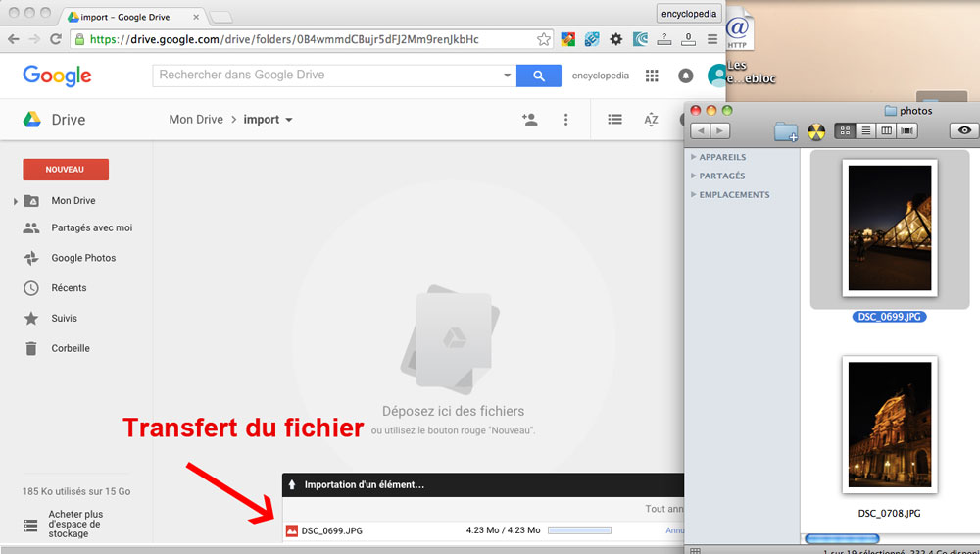This screenshot has height=554, width=980.
Task: Select the DSC_0708.JPG thumbnail
Action: coord(890,425)
